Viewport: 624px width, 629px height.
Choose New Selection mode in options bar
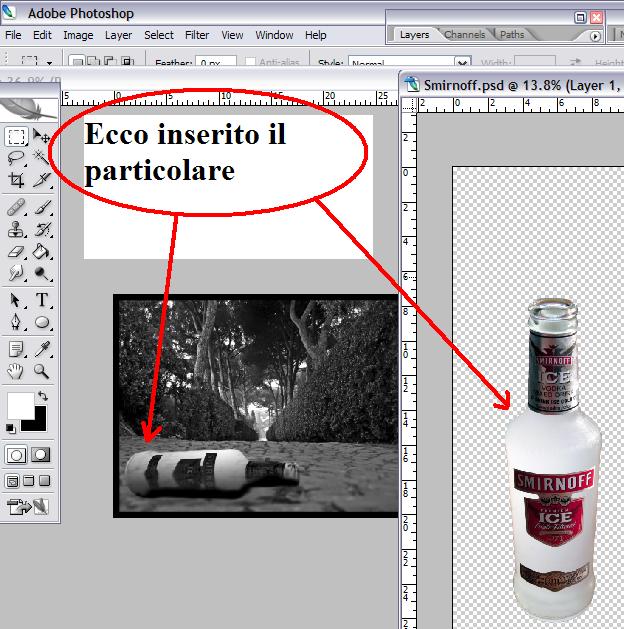click(77, 61)
